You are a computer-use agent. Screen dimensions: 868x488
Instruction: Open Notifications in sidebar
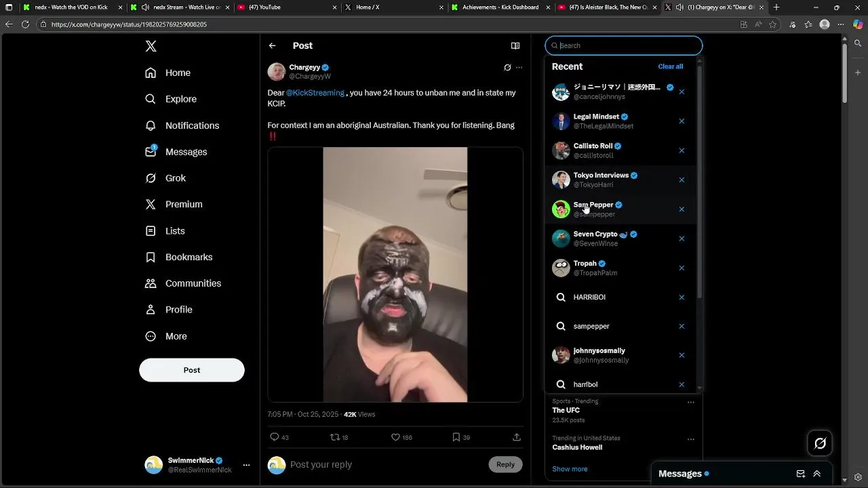click(182, 125)
